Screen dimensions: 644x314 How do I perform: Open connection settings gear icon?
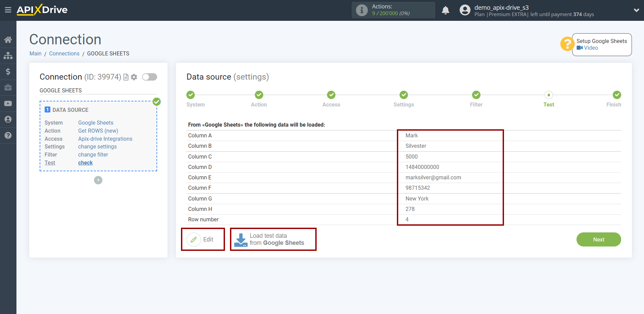(134, 77)
